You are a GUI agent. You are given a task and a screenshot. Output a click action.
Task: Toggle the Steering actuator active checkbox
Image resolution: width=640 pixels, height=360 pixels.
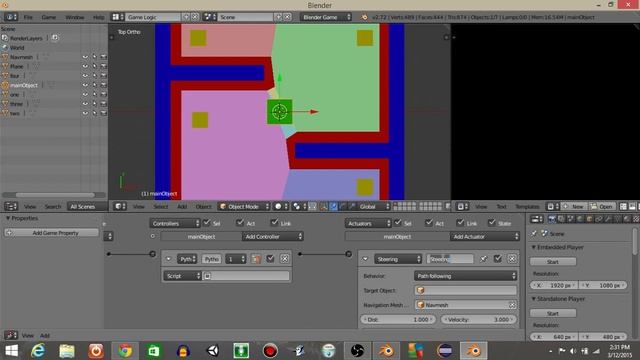pyautogui.click(x=498, y=259)
